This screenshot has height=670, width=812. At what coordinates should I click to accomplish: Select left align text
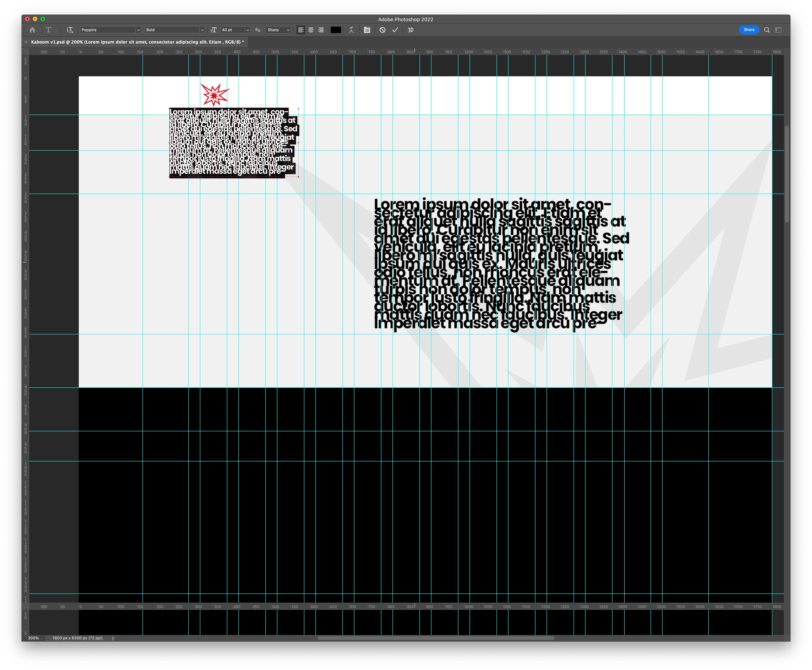pos(301,30)
